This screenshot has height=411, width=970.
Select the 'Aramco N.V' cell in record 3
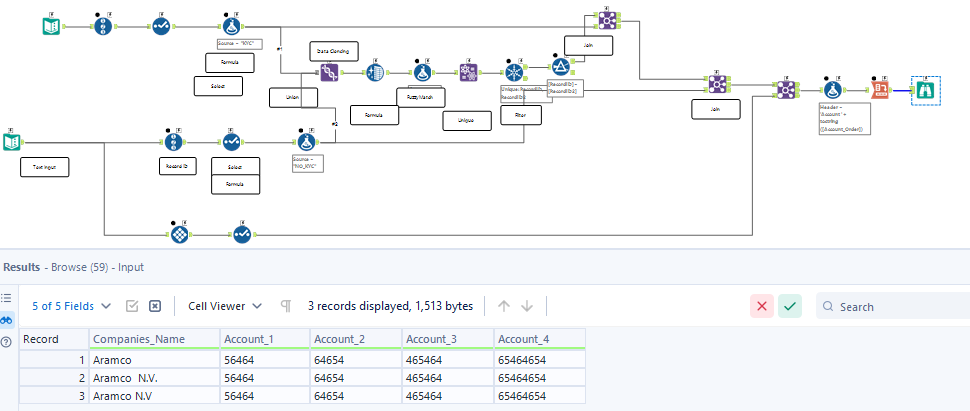(x=155, y=396)
